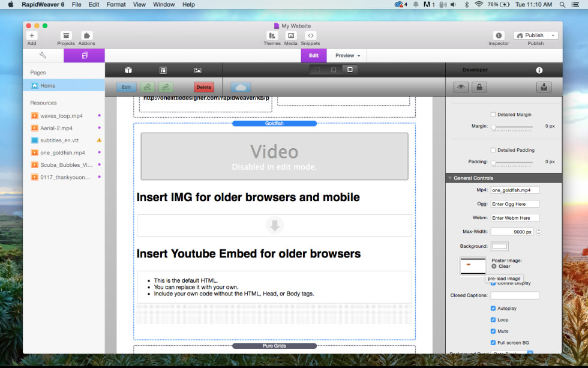This screenshot has height=368, width=588.
Task: Open the File menu
Action: (x=77, y=4)
